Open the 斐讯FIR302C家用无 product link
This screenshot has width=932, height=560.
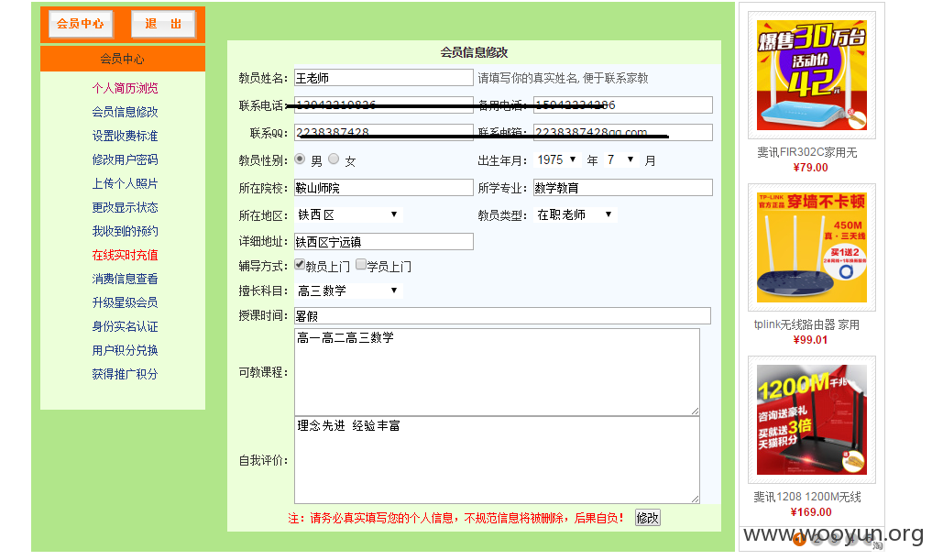(x=807, y=152)
